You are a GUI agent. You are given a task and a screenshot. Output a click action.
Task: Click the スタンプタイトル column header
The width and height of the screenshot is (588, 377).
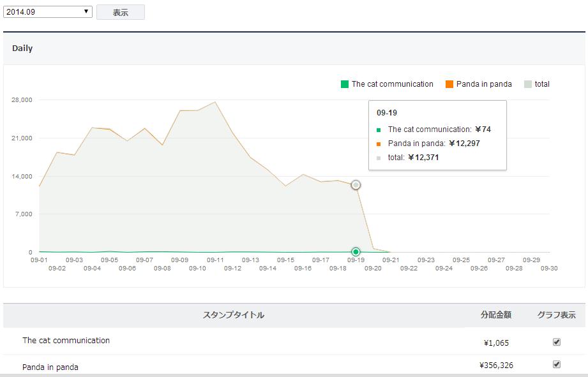click(233, 315)
